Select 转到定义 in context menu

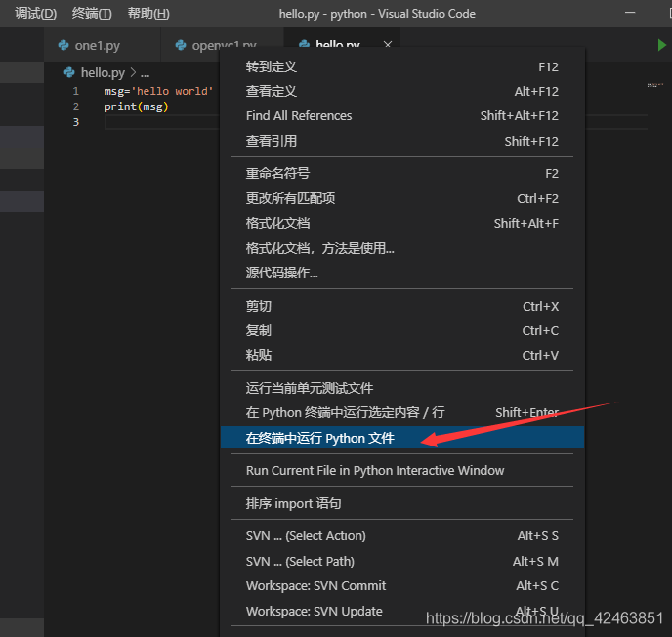tap(402, 66)
